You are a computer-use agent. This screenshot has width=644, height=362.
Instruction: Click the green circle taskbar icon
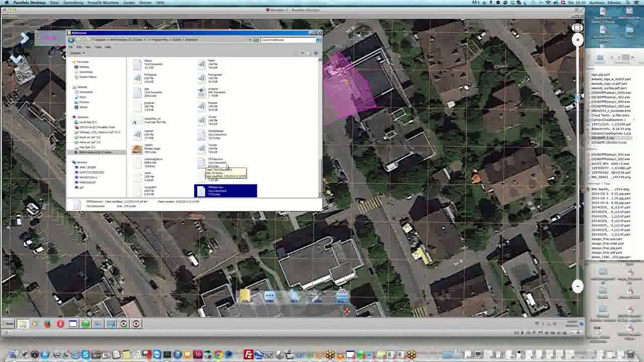[86, 324]
